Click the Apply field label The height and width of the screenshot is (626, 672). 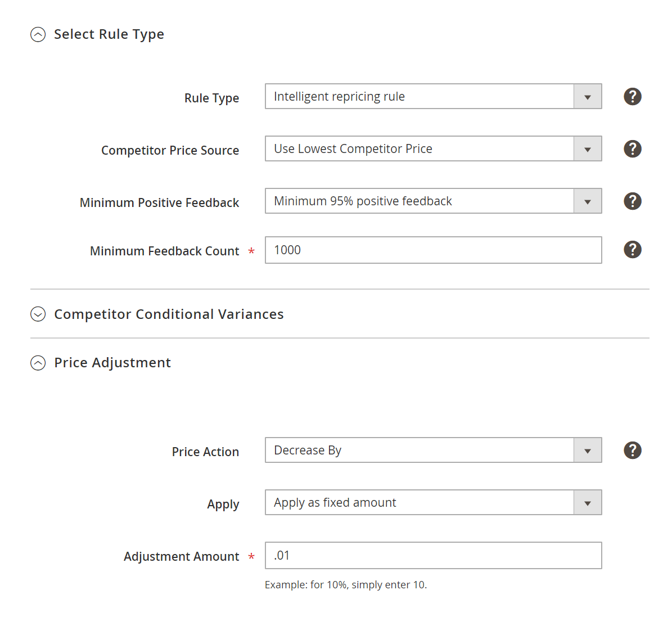click(223, 505)
